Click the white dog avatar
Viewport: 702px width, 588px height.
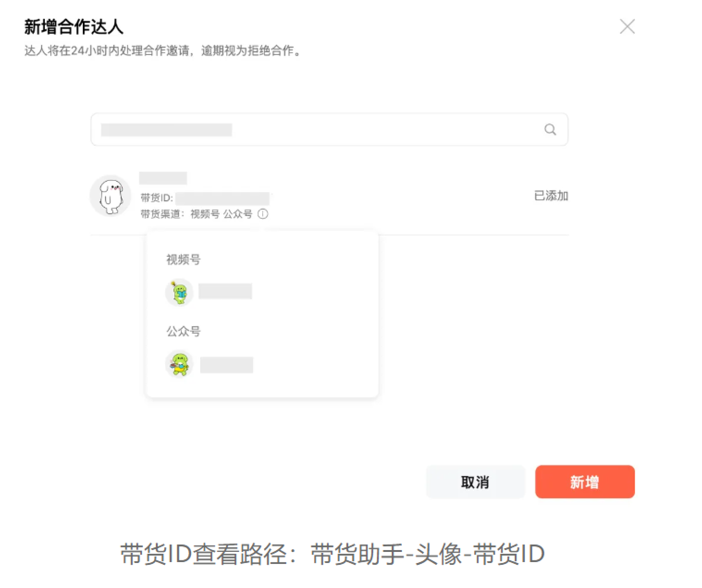pos(110,196)
